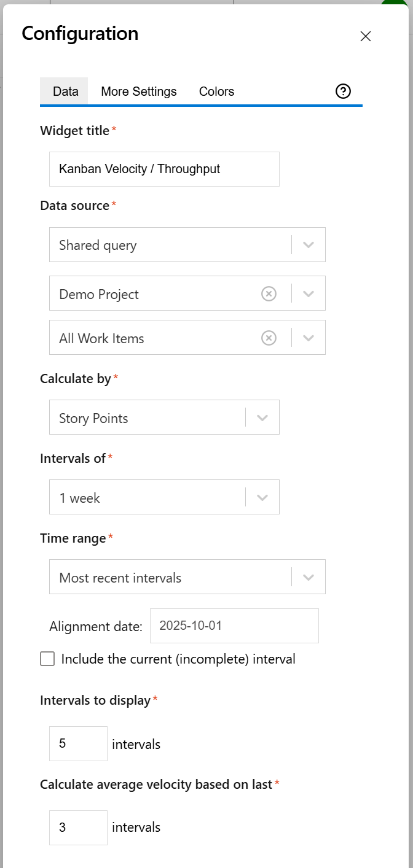Screen dimensions: 413x868
Task: Clear the Demo Project selection
Action: click(x=269, y=294)
